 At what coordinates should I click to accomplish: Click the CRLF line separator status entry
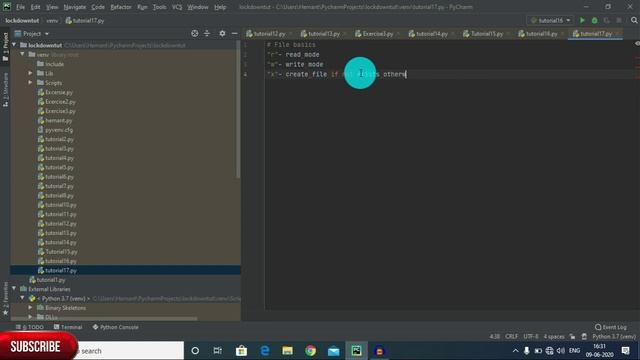[511, 337]
